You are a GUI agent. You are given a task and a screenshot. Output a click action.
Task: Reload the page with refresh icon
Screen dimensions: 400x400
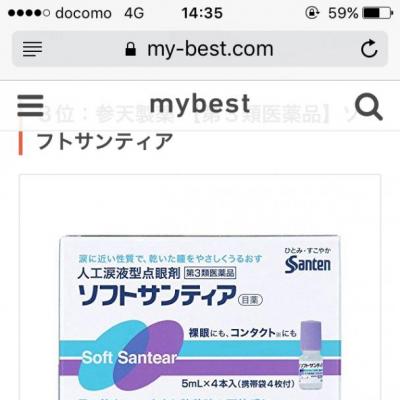coord(369,49)
